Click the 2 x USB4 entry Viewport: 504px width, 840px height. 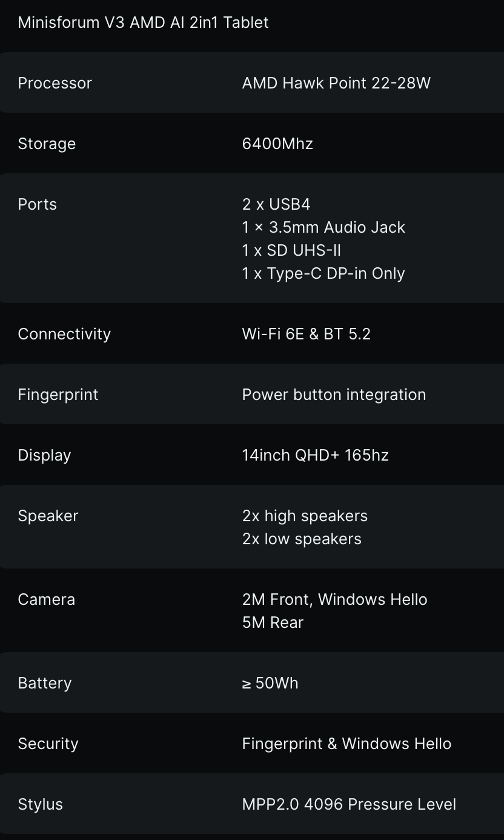pos(276,204)
